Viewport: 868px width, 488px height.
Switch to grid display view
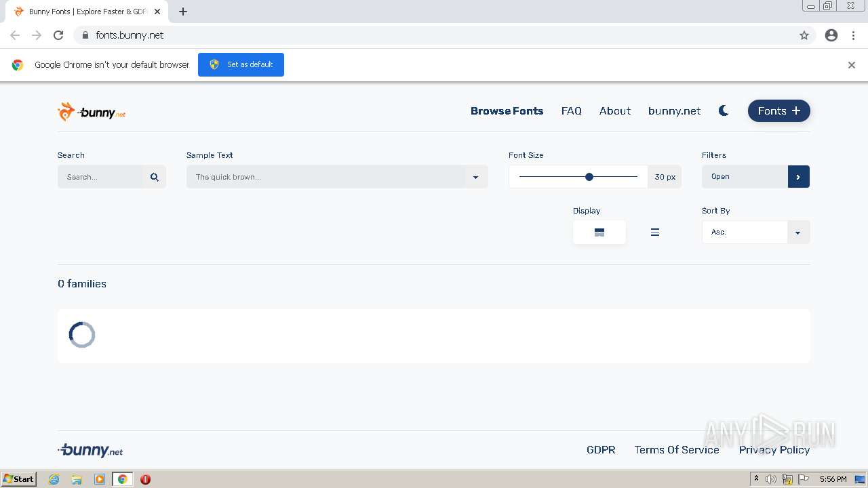tap(599, 232)
